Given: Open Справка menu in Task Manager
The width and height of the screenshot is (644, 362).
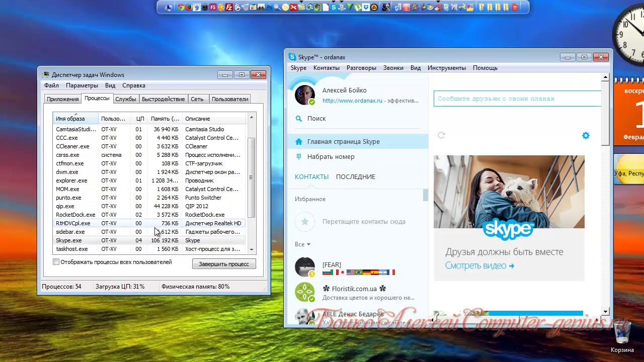Looking at the screenshot, I should point(134,85).
